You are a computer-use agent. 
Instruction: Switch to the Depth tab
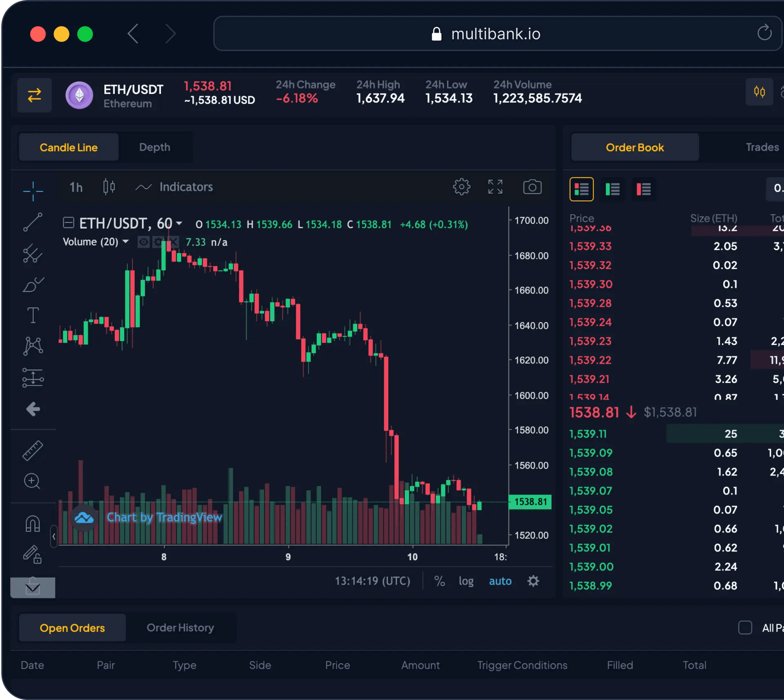pos(154,147)
